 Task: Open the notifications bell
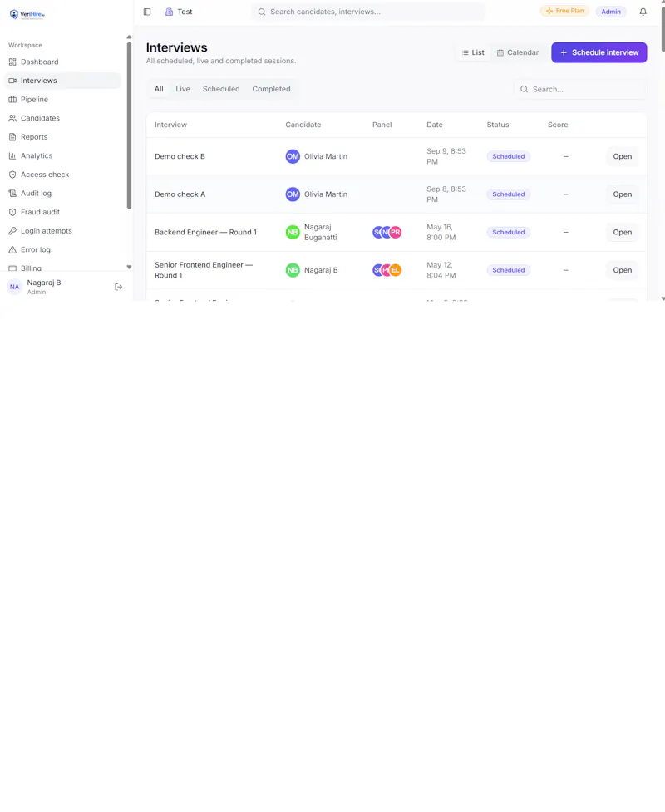pos(643,12)
